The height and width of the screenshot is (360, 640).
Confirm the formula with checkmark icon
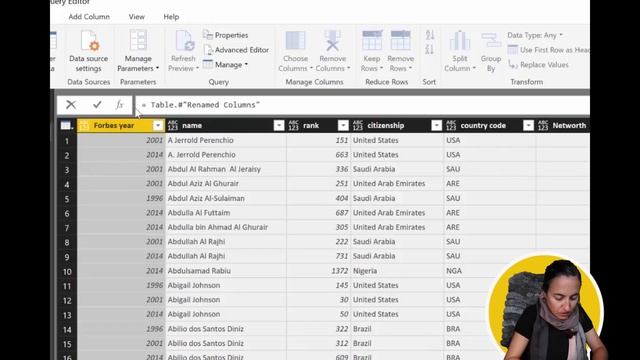click(x=97, y=105)
